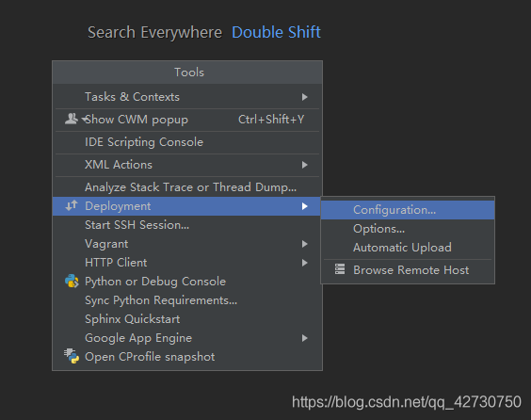Expand the XML Actions submenu arrow
This screenshot has width=531, height=420.
coord(304,165)
